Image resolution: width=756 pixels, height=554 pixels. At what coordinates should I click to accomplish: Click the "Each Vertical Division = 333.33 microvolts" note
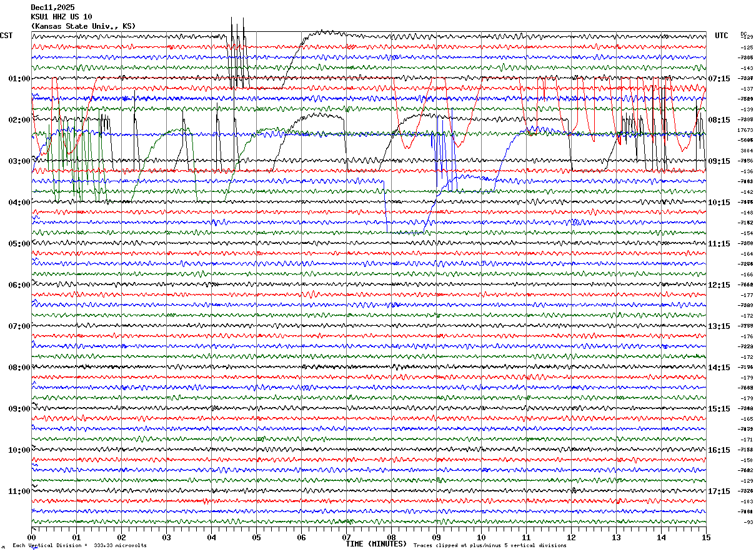point(79,546)
